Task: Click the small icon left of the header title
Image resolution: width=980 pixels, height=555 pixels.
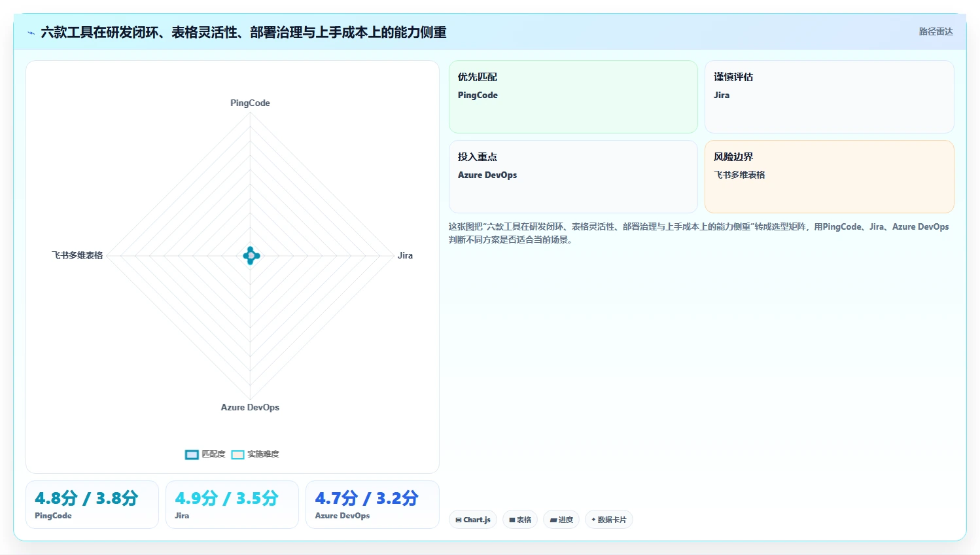Action: (31, 33)
